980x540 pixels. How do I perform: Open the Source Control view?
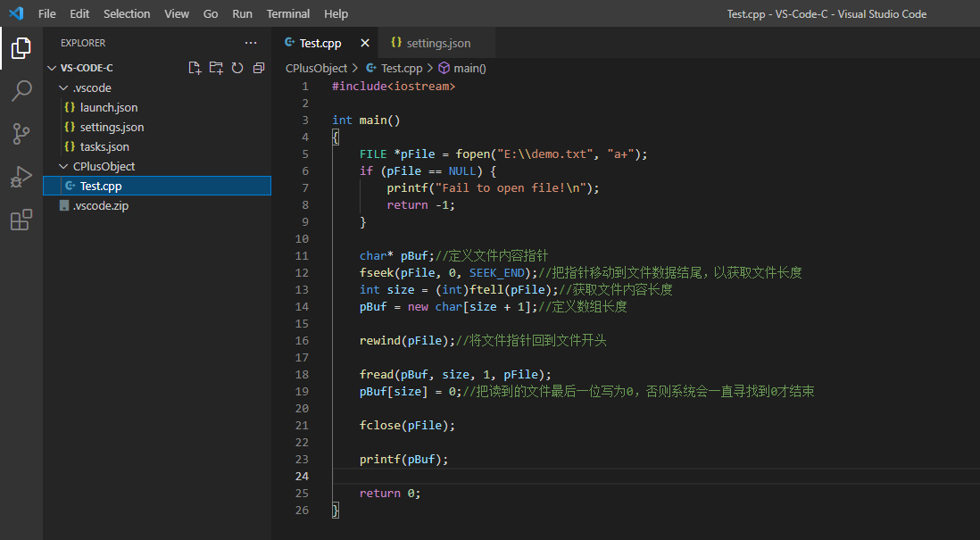21,134
